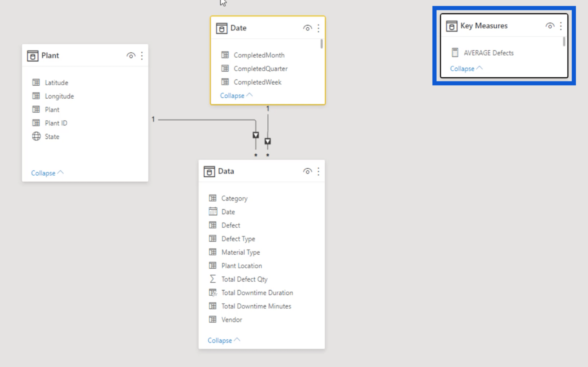Click the Defect Type column icon
588x367 pixels.
point(213,239)
